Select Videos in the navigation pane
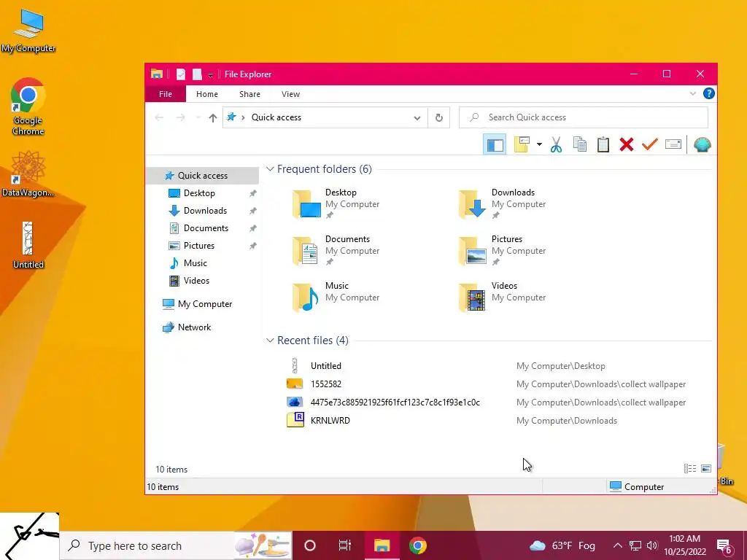The height and width of the screenshot is (560, 747). [196, 281]
